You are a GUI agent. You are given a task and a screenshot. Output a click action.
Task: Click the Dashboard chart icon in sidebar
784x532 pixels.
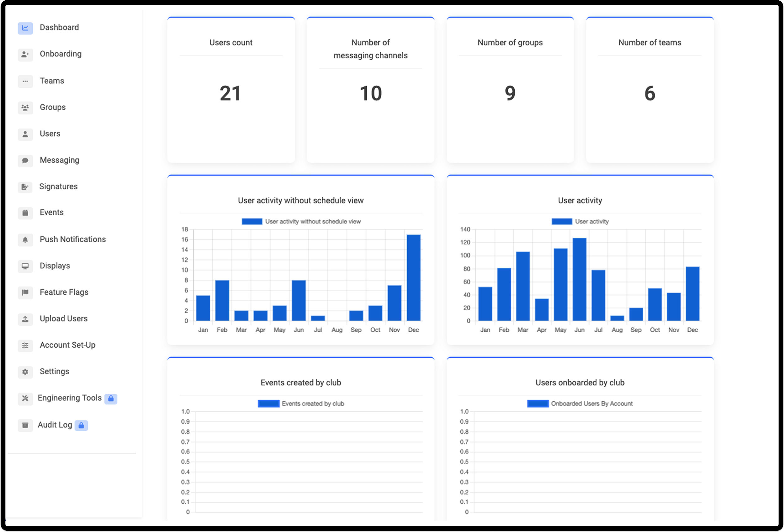point(25,28)
